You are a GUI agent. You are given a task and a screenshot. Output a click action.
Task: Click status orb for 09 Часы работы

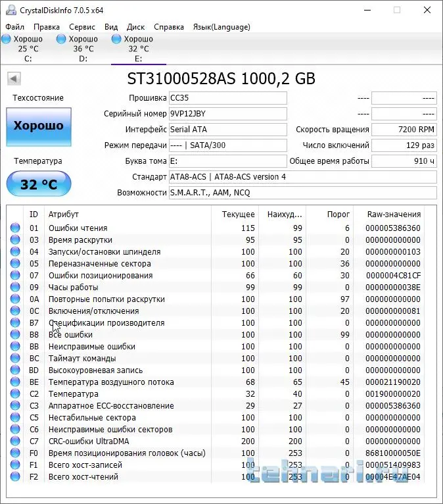(x=15, y=287)
